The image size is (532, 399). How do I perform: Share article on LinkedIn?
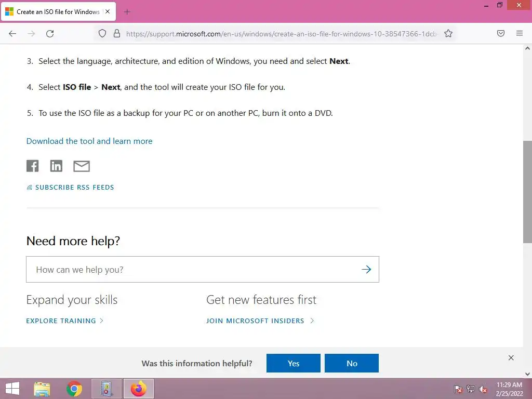point(56,166)
